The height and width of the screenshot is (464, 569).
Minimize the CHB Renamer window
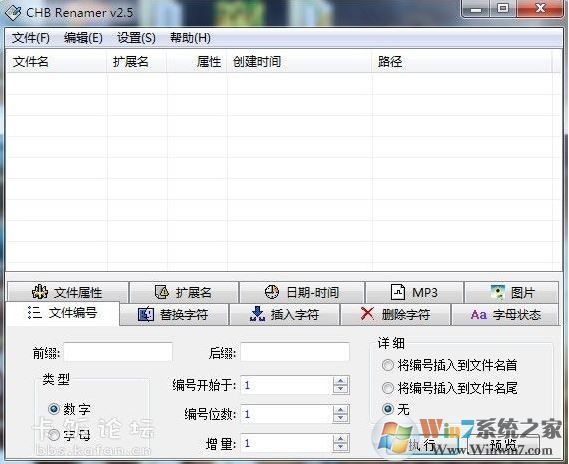point(476,9)
